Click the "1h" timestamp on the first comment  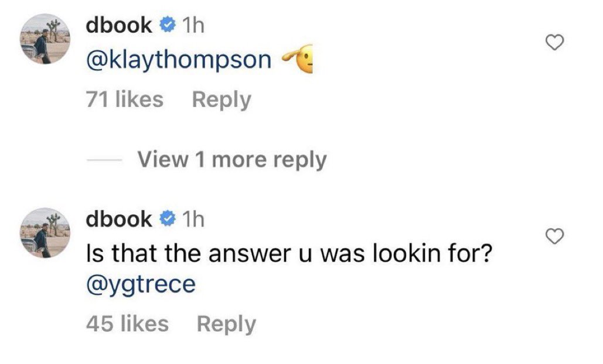click(193, 25)
